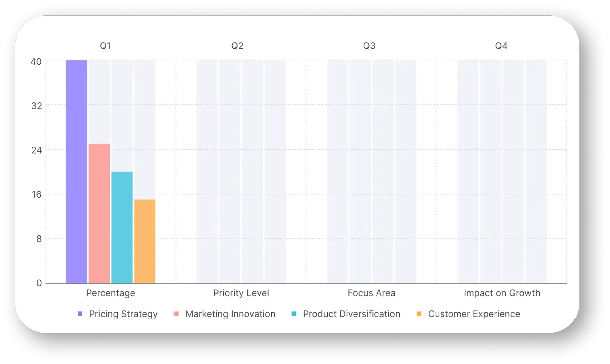
Task: Click the Priority Level axis label
Action: pyautogui.click(x=241, y=293)
